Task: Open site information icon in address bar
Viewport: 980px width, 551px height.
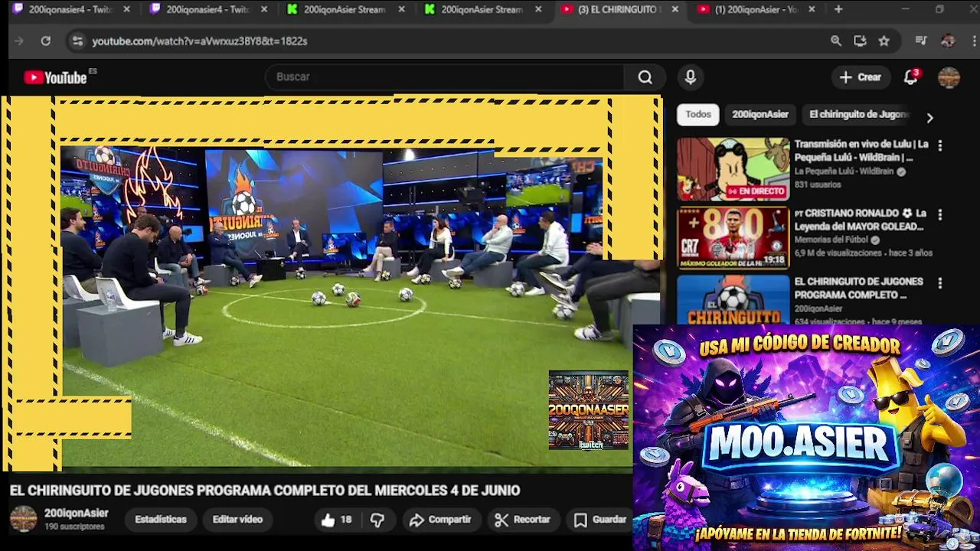Action: 77,41
